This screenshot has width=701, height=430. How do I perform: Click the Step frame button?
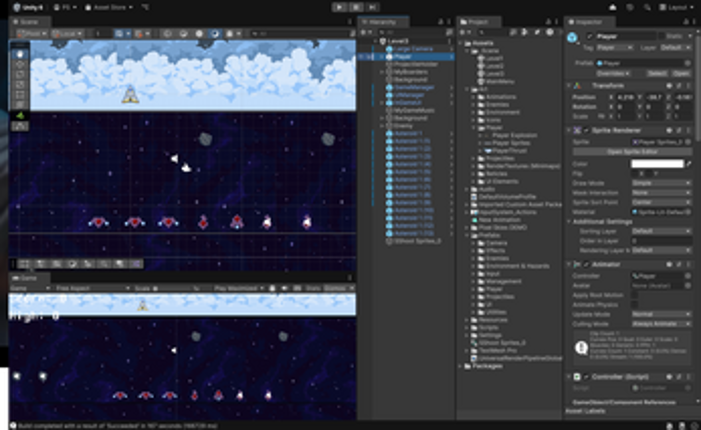click(372, 7)
